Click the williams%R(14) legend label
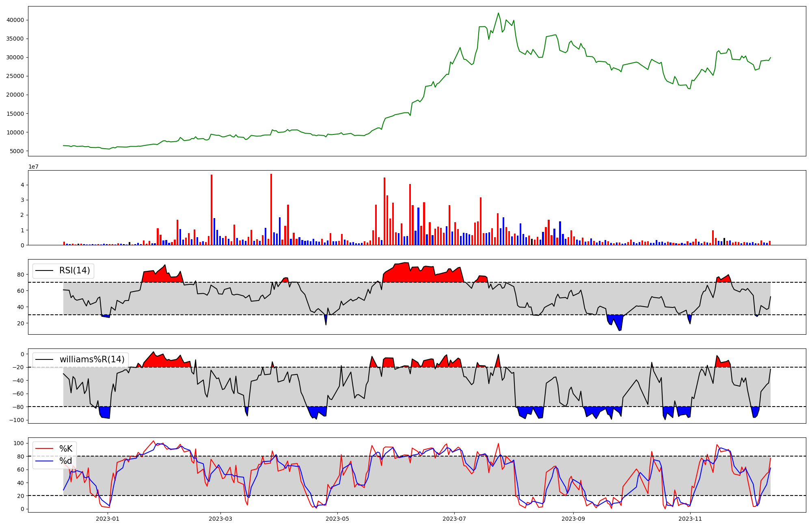 coord(92,359)
